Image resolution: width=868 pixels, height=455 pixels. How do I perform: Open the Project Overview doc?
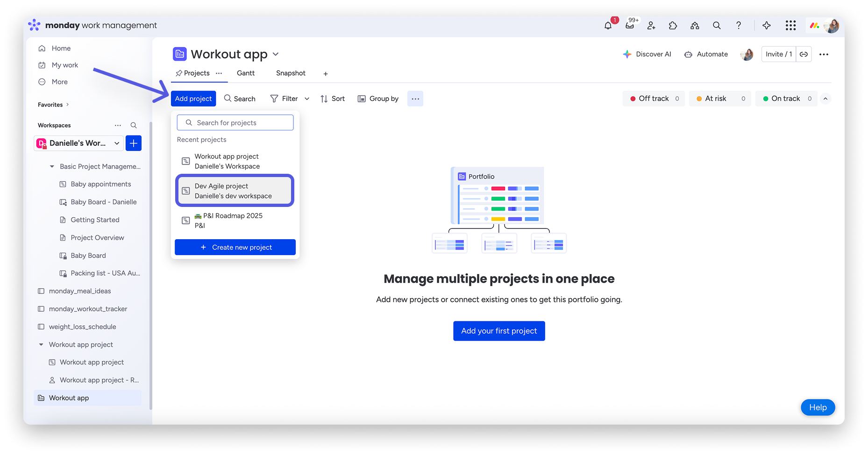pos(92,238)
